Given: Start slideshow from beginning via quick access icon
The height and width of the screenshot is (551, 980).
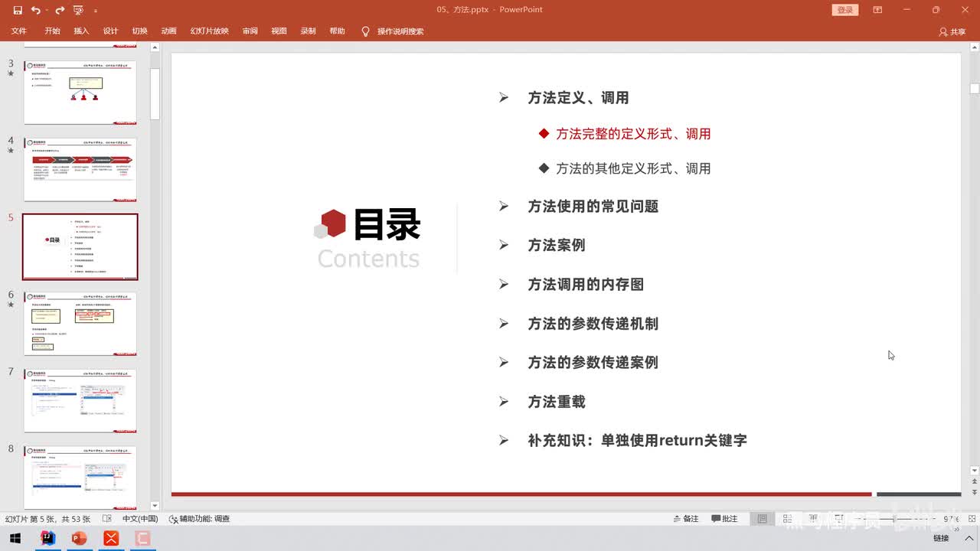Looking at the screenshot, I should (78, 10).
